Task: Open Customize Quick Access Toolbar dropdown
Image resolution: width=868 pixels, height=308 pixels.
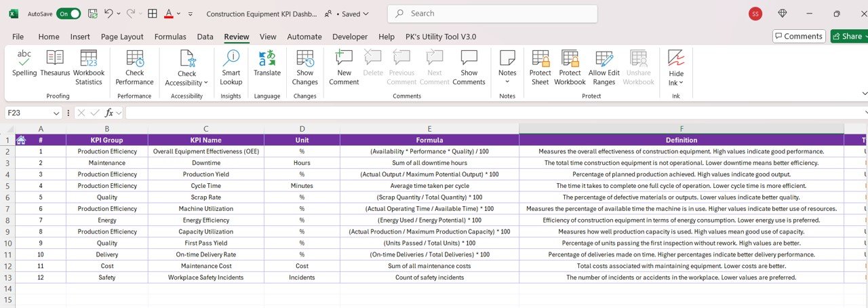Action: pos(190,14)
